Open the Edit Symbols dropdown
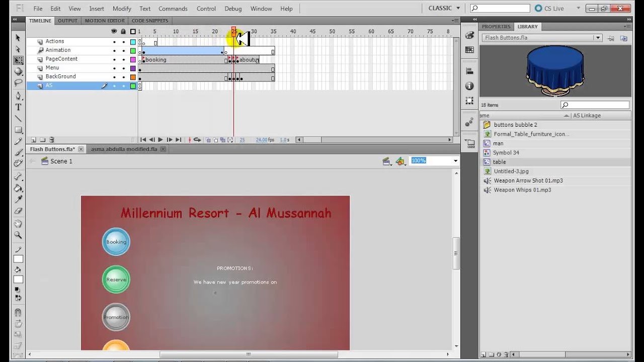 (x=400, y=161)
